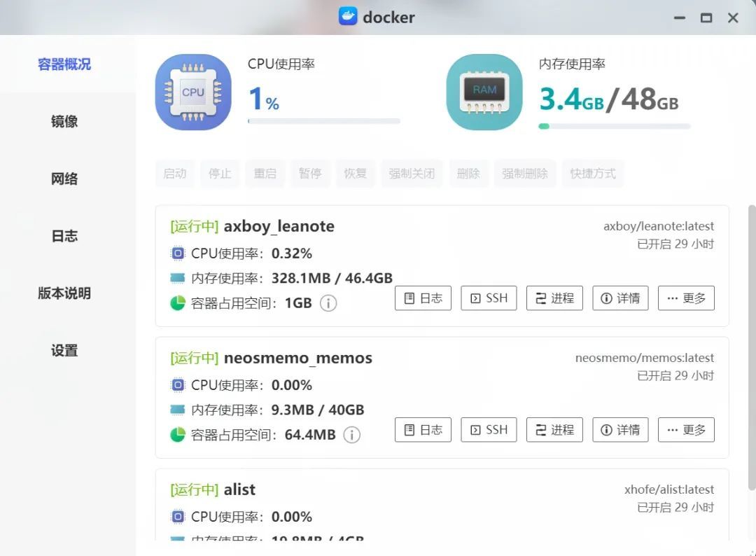The height and width of the screenshot is (556, 756).
Task: View 日志 logs for neosmemo_memos
Action: [423, 430]
